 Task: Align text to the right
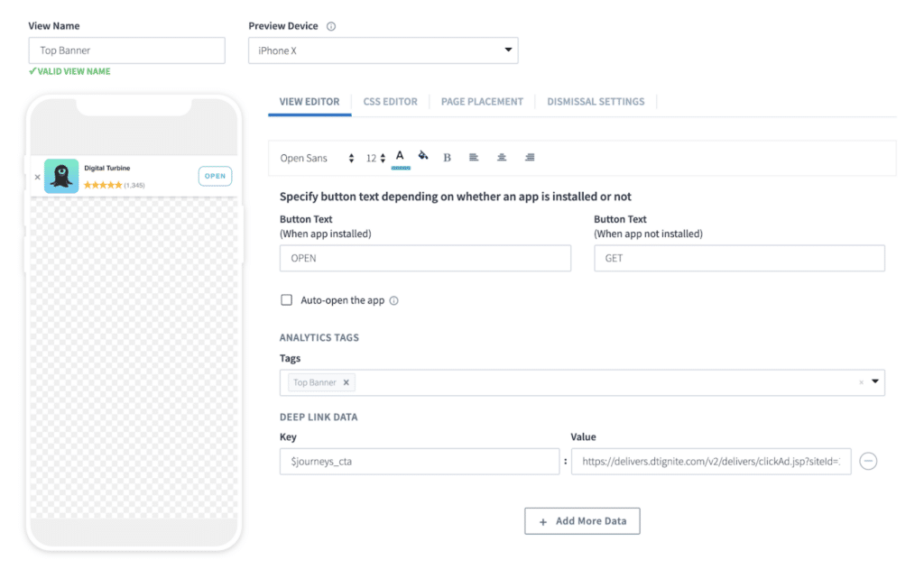(530, 158)
